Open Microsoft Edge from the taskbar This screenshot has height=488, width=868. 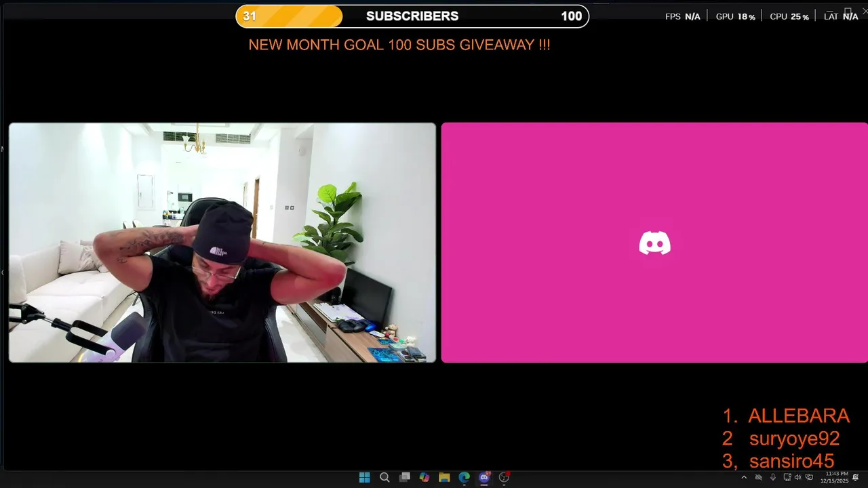pos(464,477)
